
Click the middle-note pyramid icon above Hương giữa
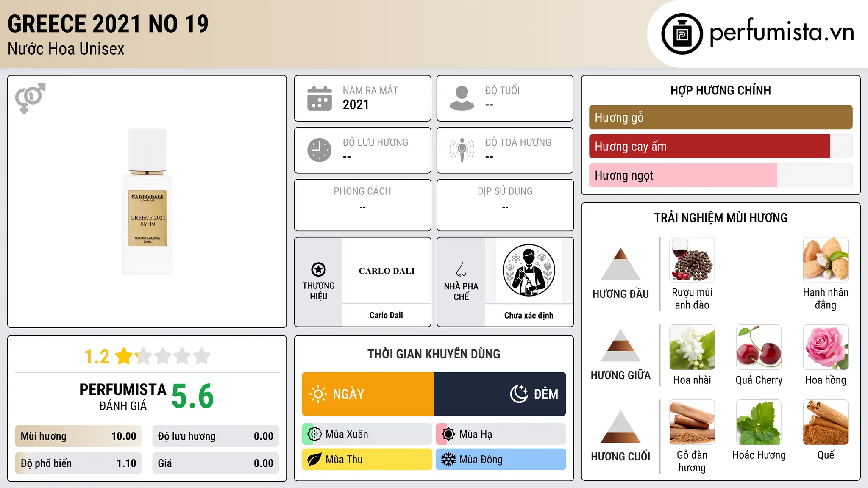620,345
